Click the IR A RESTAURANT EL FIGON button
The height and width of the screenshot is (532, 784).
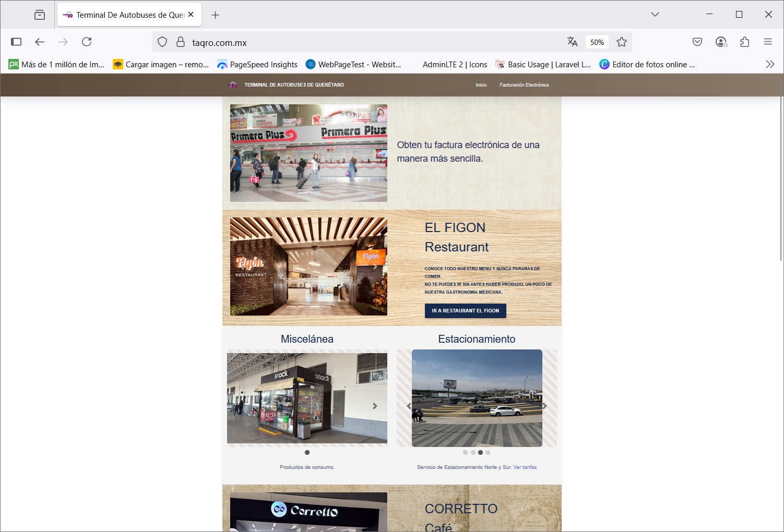[x=465, y=311]
